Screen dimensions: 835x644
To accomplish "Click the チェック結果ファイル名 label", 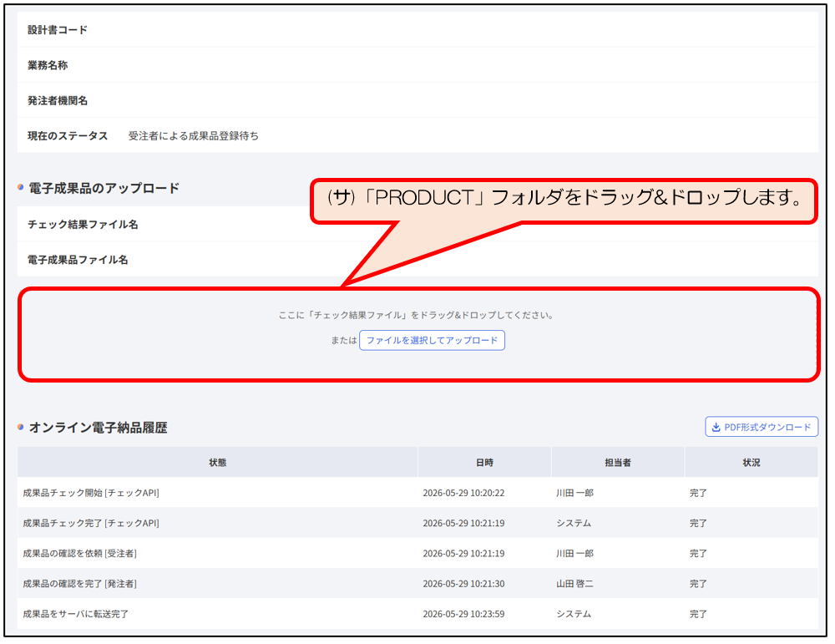I will (x=83, y=224).
